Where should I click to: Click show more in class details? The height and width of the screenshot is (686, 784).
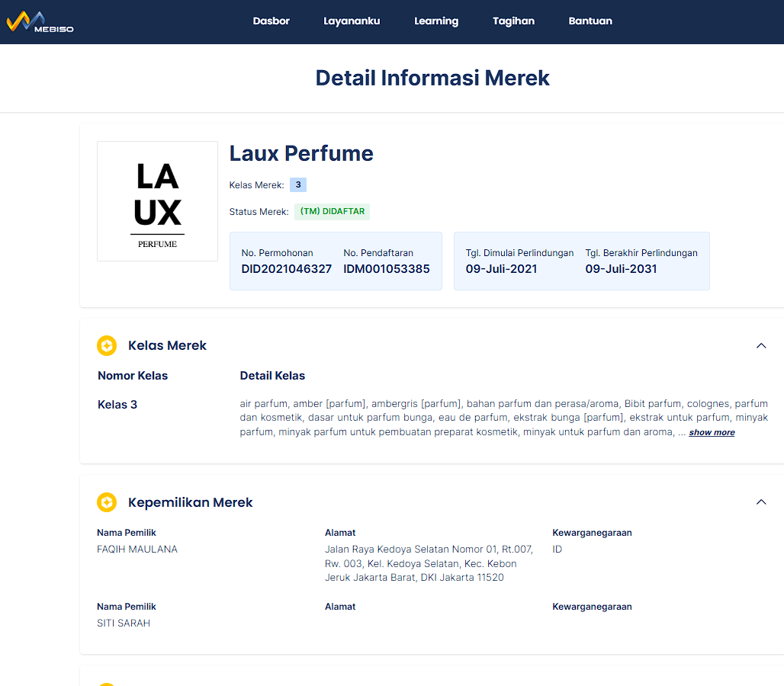tap(712, 433)
